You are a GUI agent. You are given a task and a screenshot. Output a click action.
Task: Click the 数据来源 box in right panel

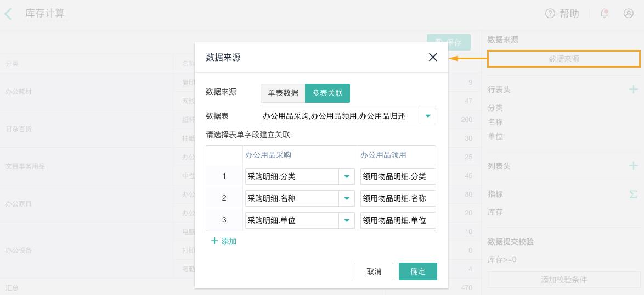(x=563, y=59)
